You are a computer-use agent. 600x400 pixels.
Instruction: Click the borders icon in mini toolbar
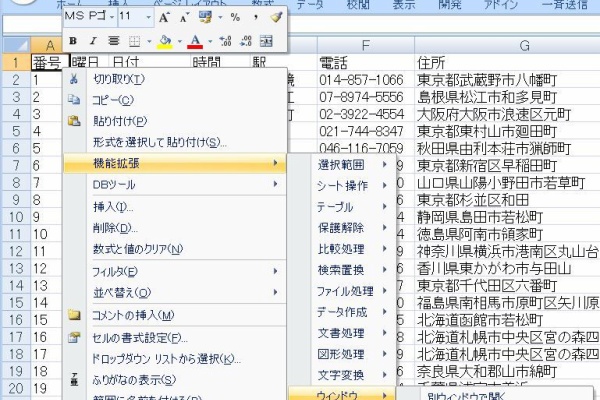[134, 41]
